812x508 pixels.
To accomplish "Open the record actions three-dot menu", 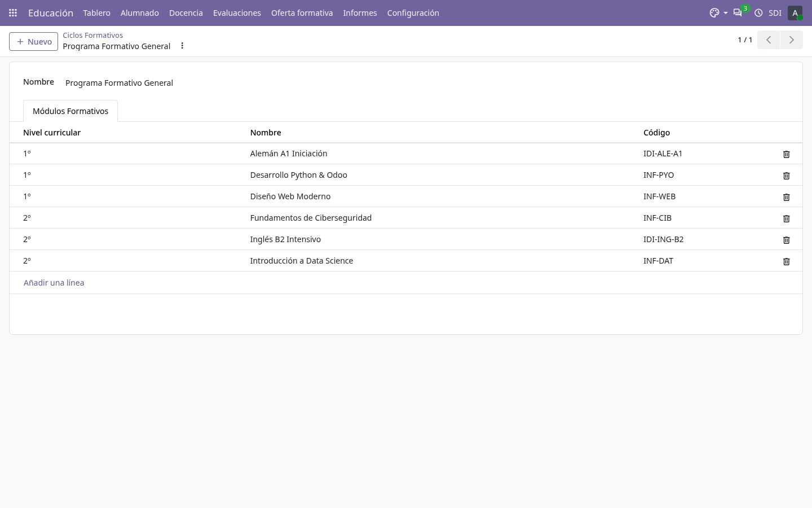I will point(182,46).
